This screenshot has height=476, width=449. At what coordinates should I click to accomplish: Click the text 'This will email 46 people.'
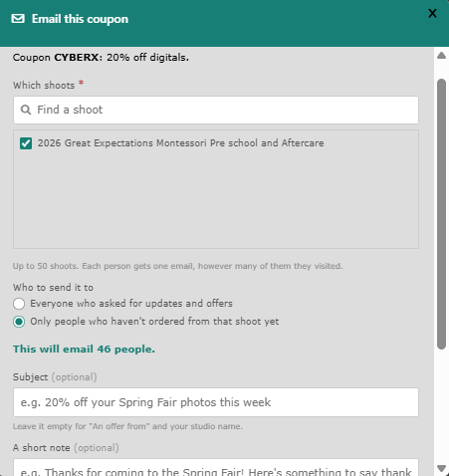pos(84,350)
